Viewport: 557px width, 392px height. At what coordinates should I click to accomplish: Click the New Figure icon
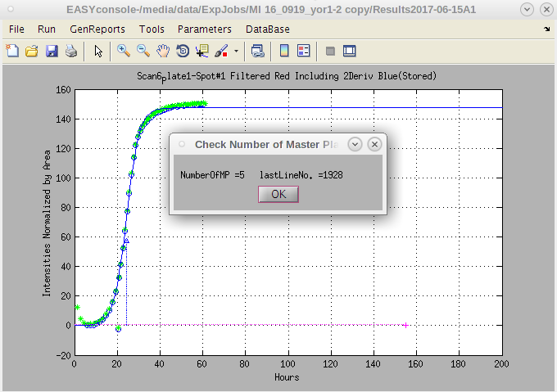(12, 51)
